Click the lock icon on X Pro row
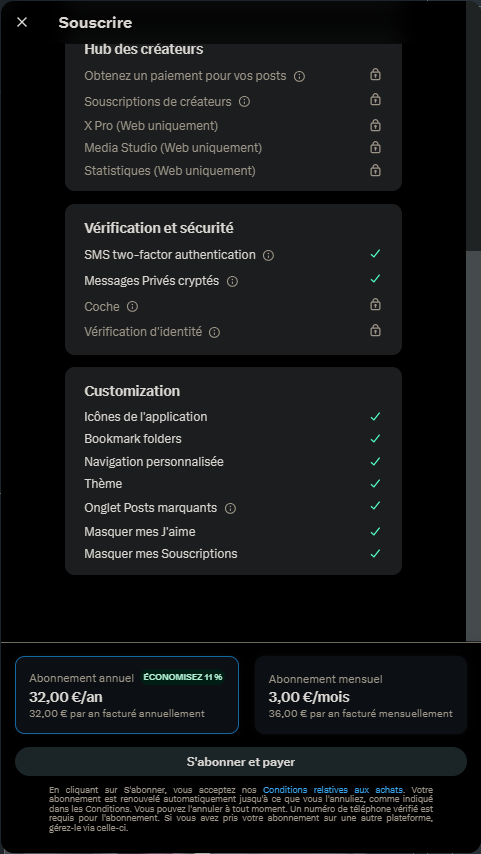The height and width of the screenshot is (854, 481). point(375,125)
